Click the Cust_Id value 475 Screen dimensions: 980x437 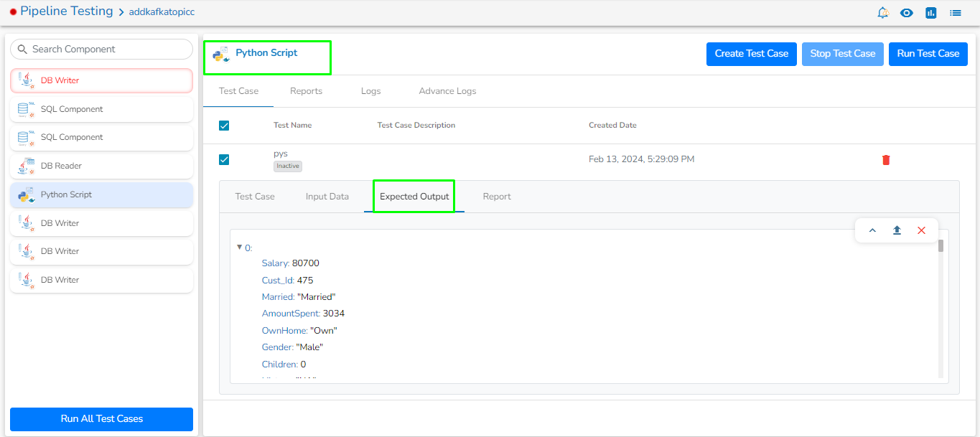pos(305,281)
